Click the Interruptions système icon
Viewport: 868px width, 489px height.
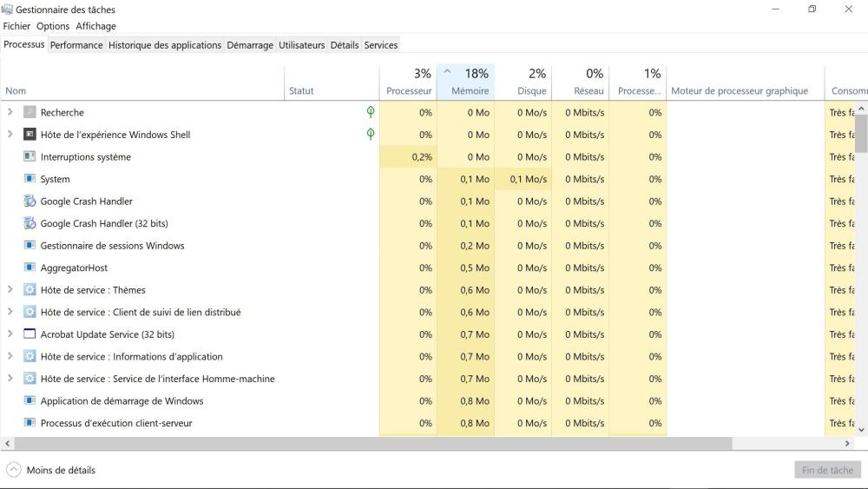coord(30,157)
